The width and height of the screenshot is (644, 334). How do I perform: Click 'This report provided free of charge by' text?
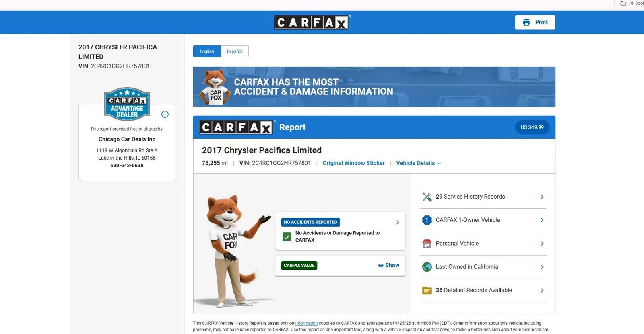click(127, 129)
